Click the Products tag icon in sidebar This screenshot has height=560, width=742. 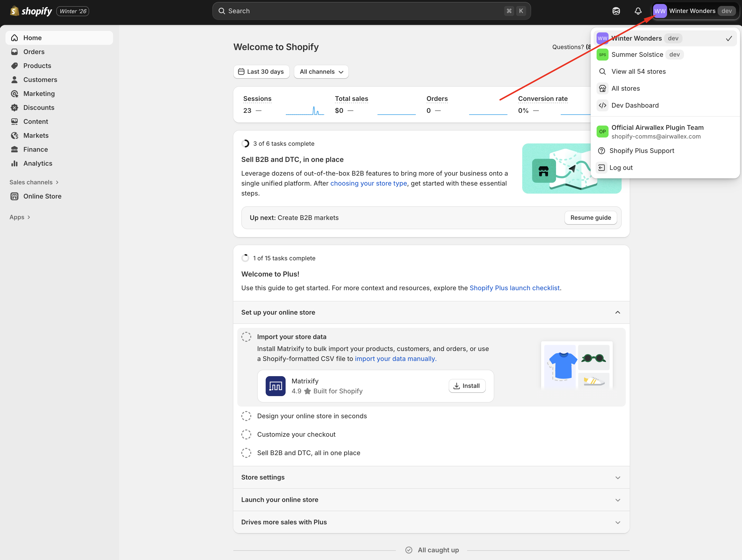(14, 66)
